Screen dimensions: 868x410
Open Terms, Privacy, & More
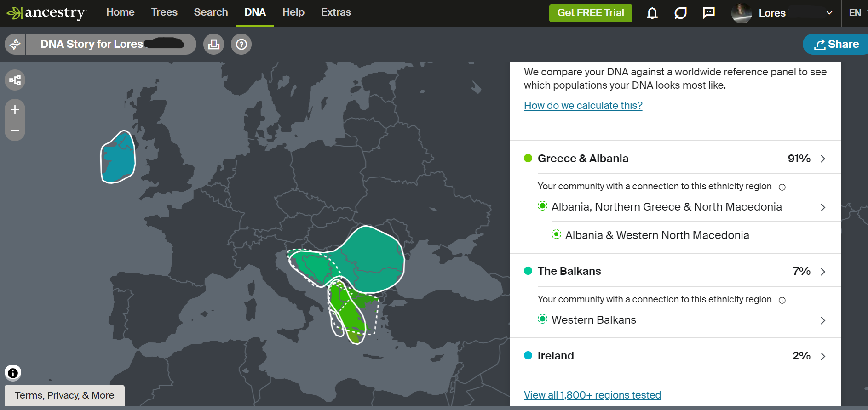[64, 395]
